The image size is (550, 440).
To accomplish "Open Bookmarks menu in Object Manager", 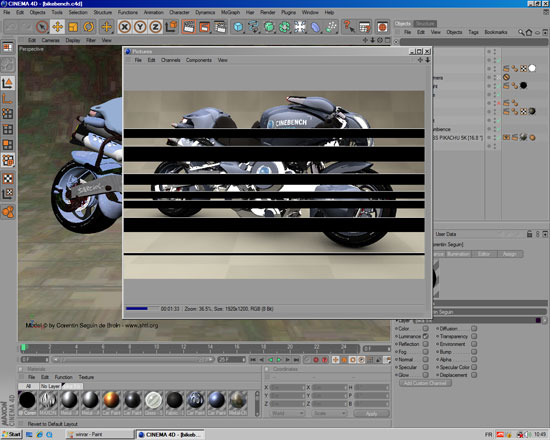I will tap(496, 32).
